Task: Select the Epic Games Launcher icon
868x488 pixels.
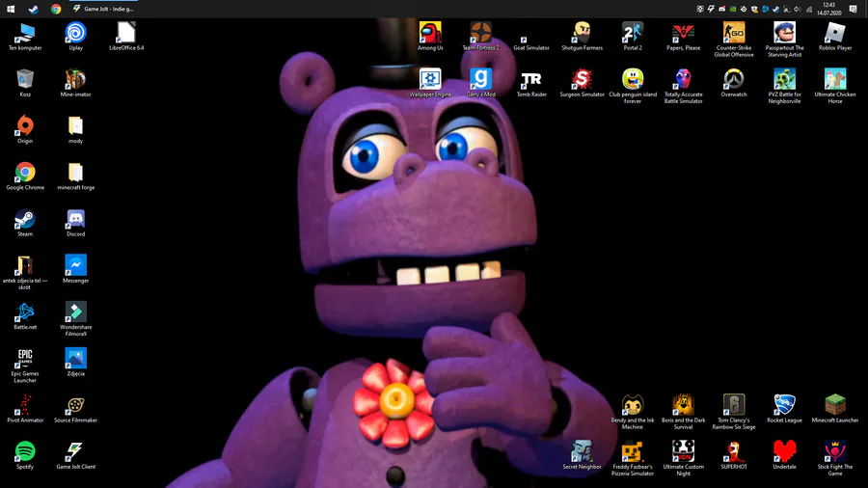Action: click(x=25, y=366)
